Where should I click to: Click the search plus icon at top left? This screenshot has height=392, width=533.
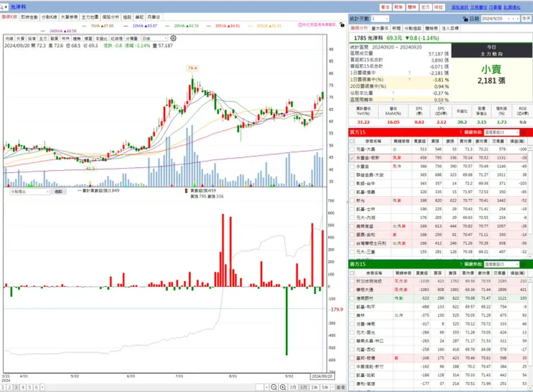(4, 6)
